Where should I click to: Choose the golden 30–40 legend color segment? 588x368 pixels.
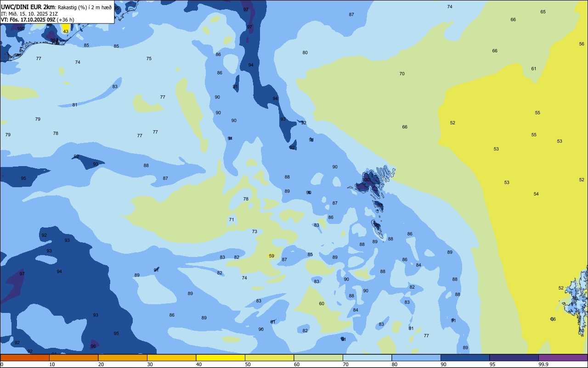(171, 357)
